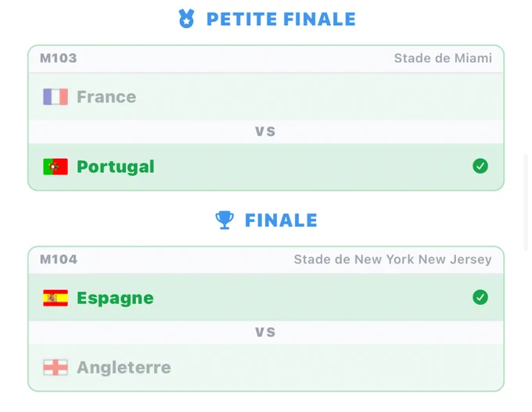This screenshot has width=532, height=412.
Task: Click the vs divider in match M103
Action: click(265, 131)
